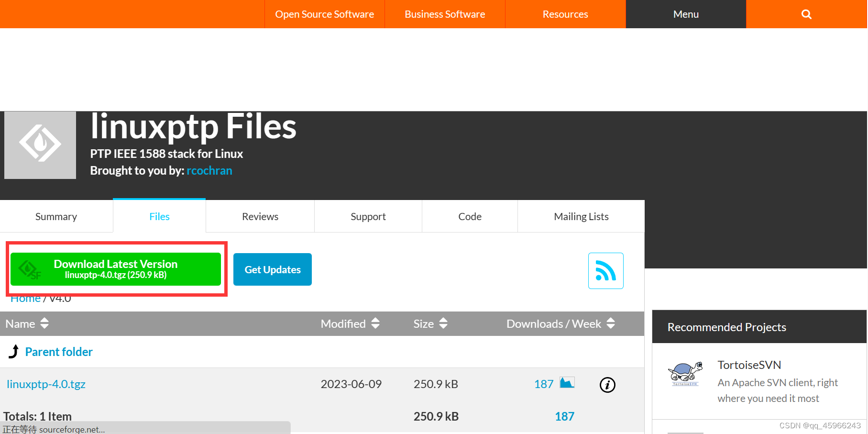Sort by Name column arrows

(x=44, y=323)
